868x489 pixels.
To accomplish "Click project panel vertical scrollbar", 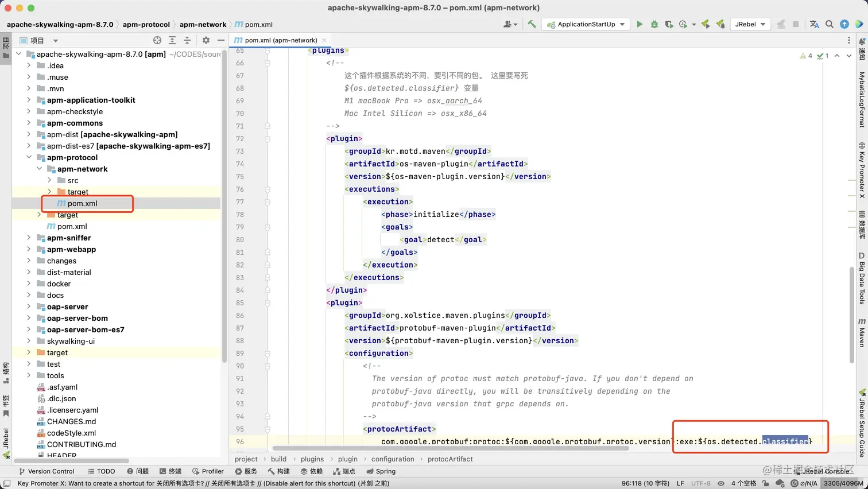I will pos(224,205).
